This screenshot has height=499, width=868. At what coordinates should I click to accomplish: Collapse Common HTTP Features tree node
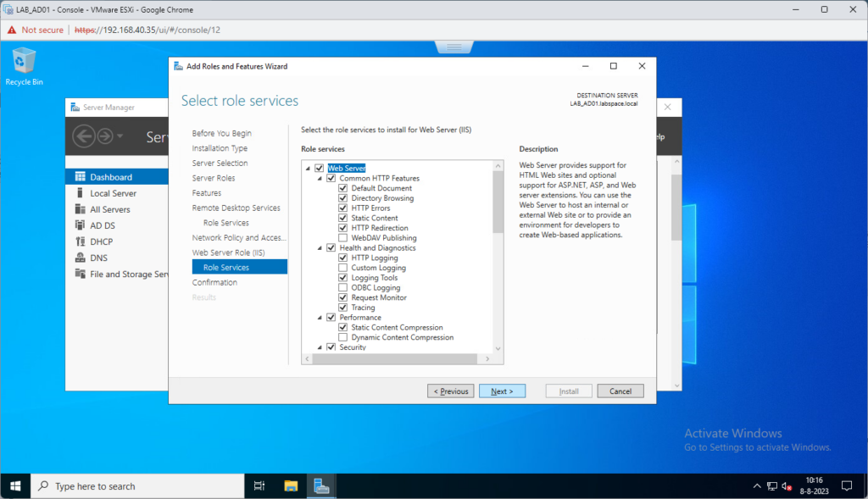point(320,178)
